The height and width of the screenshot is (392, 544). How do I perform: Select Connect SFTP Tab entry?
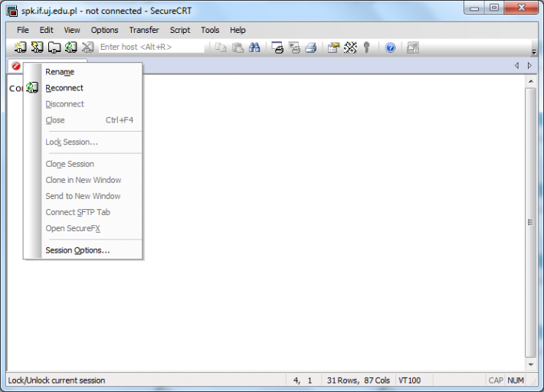[x=83, y=213]
